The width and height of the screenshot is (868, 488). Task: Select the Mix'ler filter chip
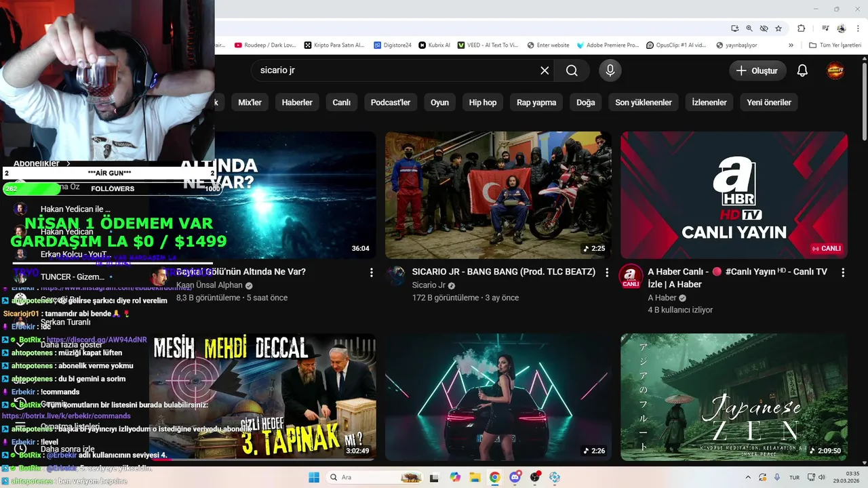[250, 102]
